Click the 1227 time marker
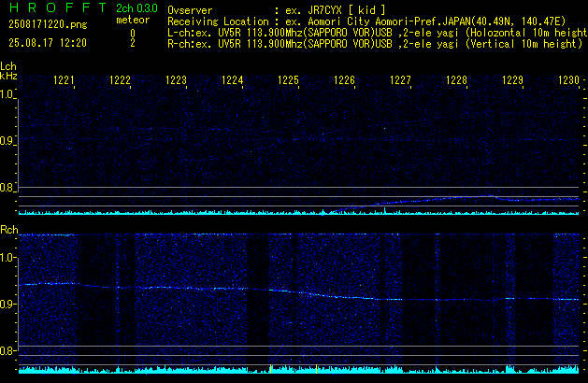The width and height of the screenshot is (588, 383). pyautogui.click(x=400, y=80)
